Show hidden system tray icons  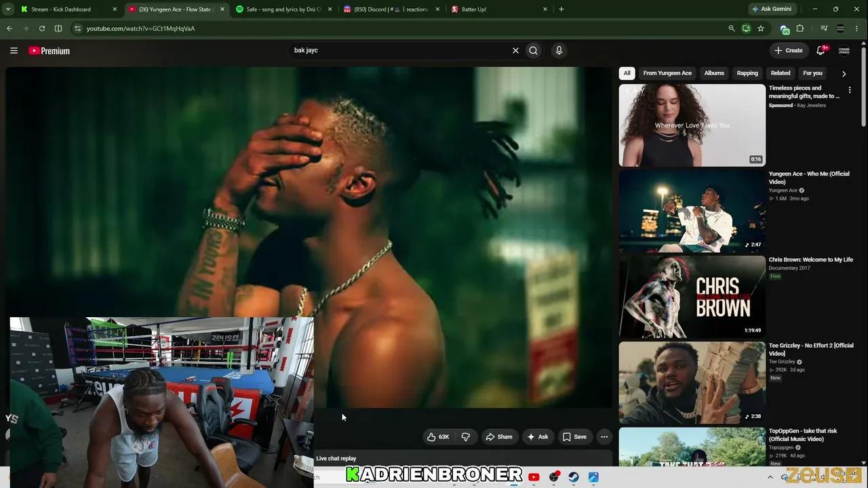[x=770, y=477]
